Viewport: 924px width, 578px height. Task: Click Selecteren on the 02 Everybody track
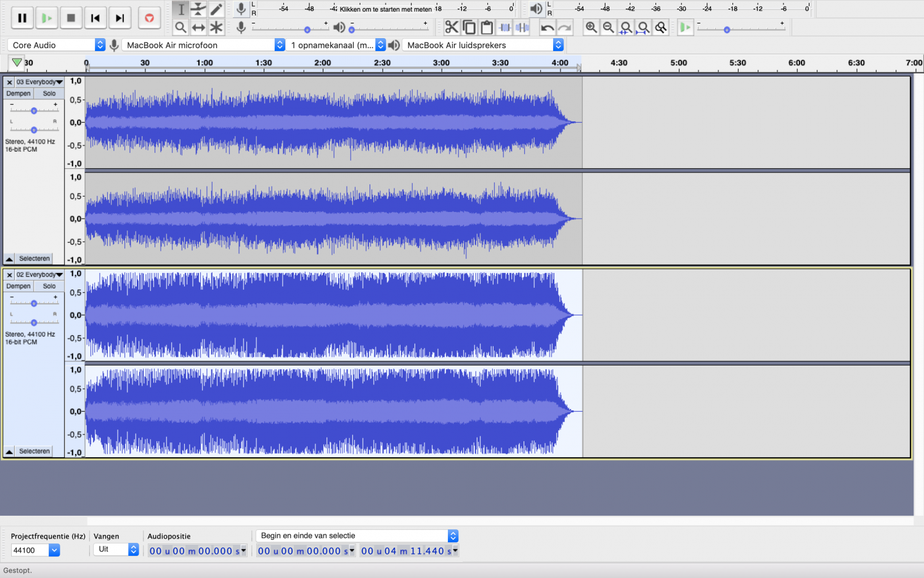click(x=34, y=452)
